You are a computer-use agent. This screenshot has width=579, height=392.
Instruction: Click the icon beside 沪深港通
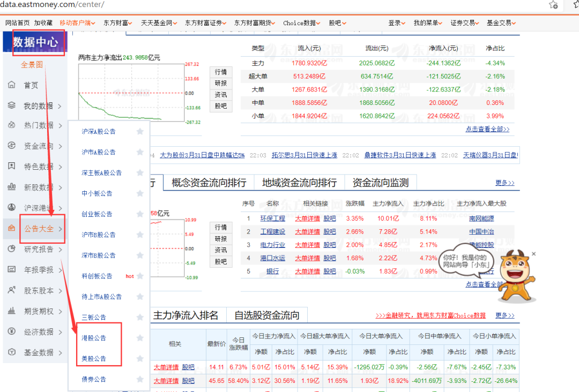click(x=12, y=207)
